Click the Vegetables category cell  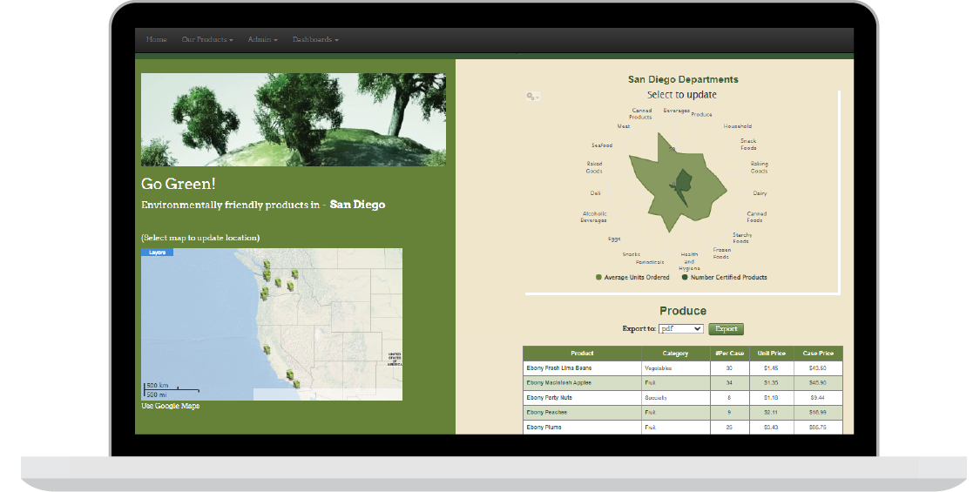coord(675,368)
